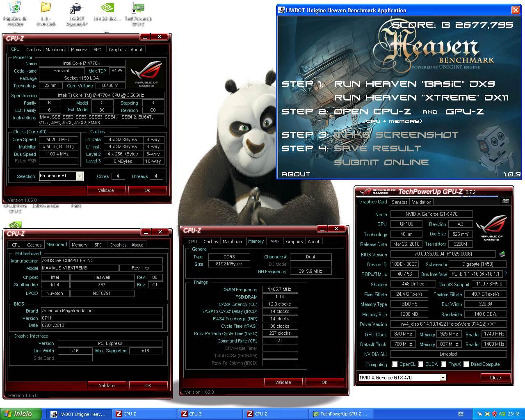The width and height of the screenshot is (525, 420).
Task: Click the DRAM Frequency 1405.7 MHz value
Action: click(280, 289)
